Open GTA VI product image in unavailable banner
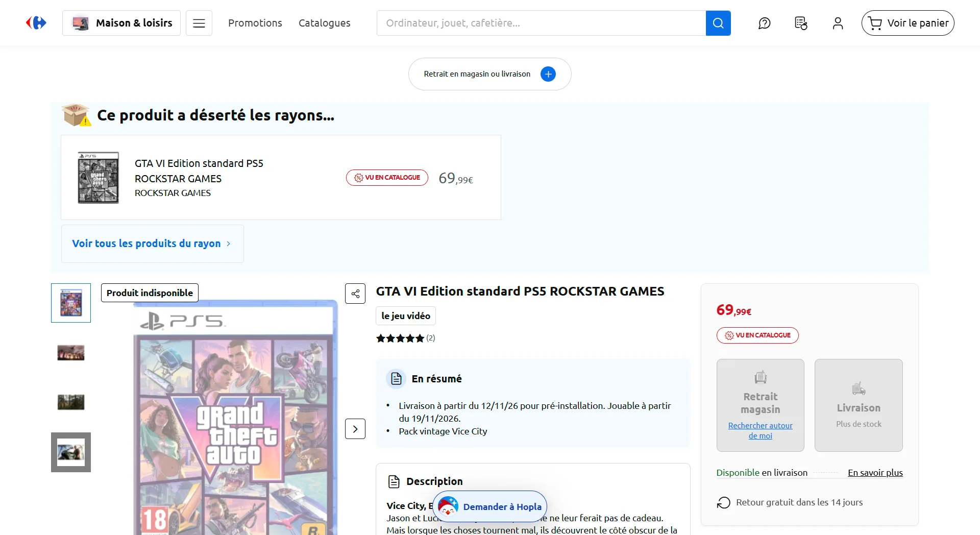980x535 pixels. point(98,178)
